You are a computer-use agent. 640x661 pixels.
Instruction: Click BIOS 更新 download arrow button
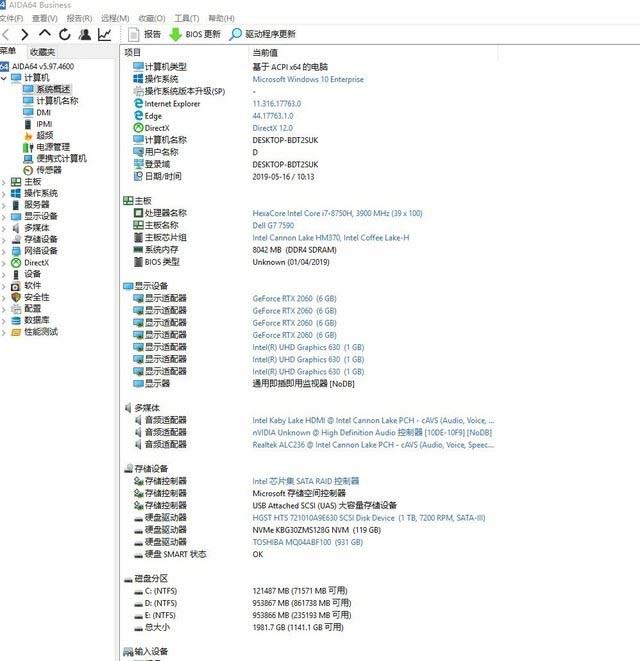click(195, 35)
